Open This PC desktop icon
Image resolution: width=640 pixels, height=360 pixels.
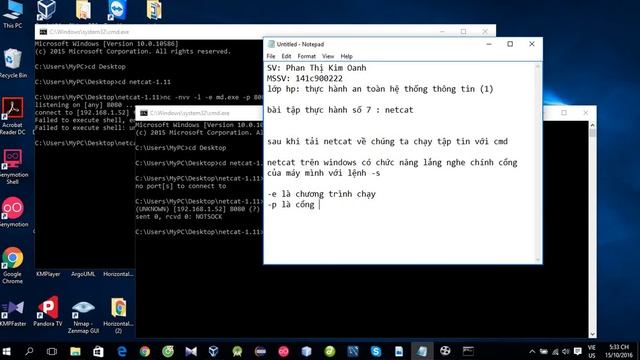coord(13,14)
